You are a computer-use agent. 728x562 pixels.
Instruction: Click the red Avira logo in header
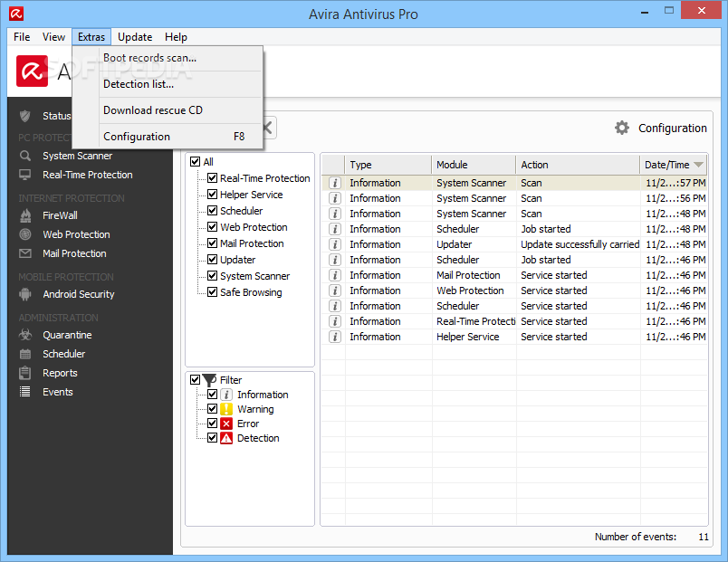pos(32,71)
